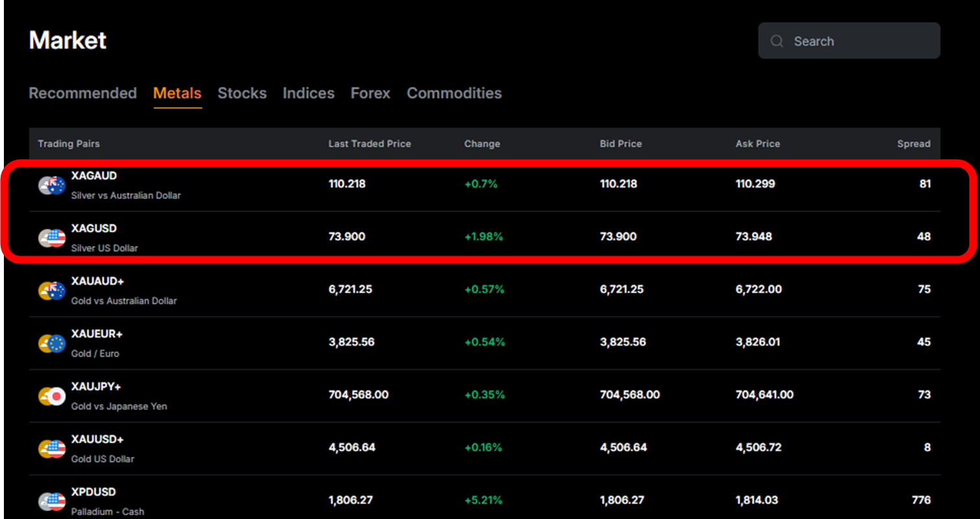Screen dimensions: 980x519
Task: Switch to the Recommended tab
Action: pyautogui.click(x=82, y=93)
